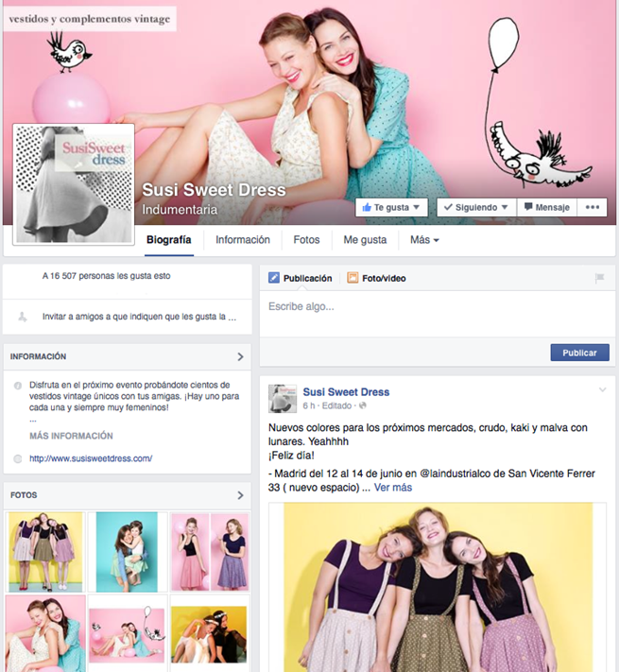Image resolution: width=619 pixels, height=672 pixels.
Task: Open the susisweetdress.com website link
Action: pos(91,458)
